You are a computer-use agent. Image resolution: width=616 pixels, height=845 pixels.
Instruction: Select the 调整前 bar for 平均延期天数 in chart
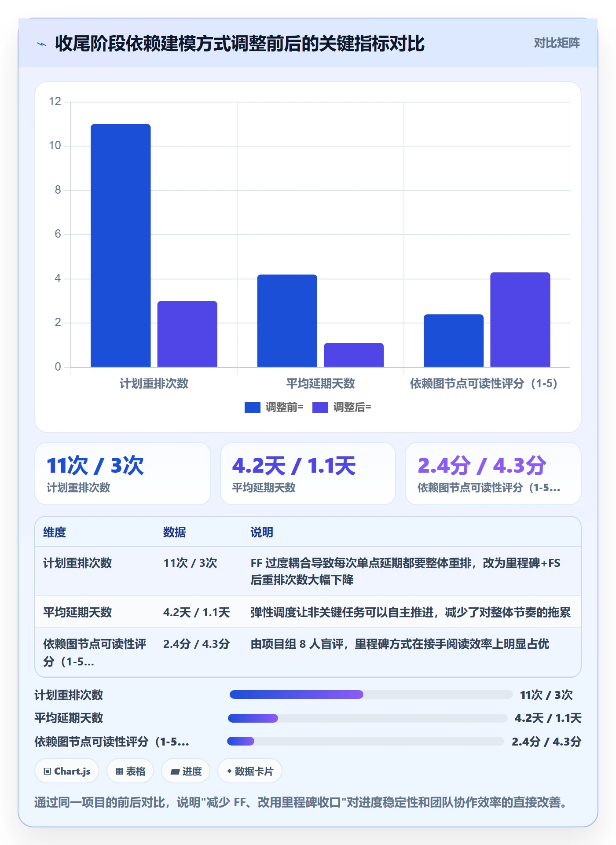287,321
